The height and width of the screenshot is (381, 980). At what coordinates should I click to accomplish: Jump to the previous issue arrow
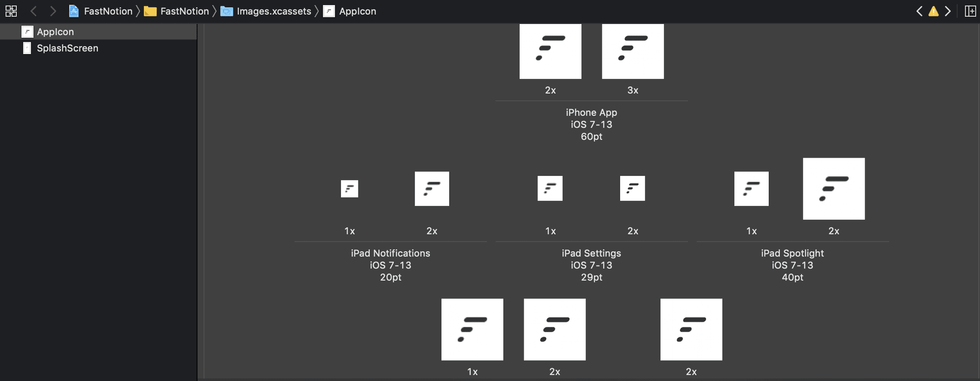919,11
